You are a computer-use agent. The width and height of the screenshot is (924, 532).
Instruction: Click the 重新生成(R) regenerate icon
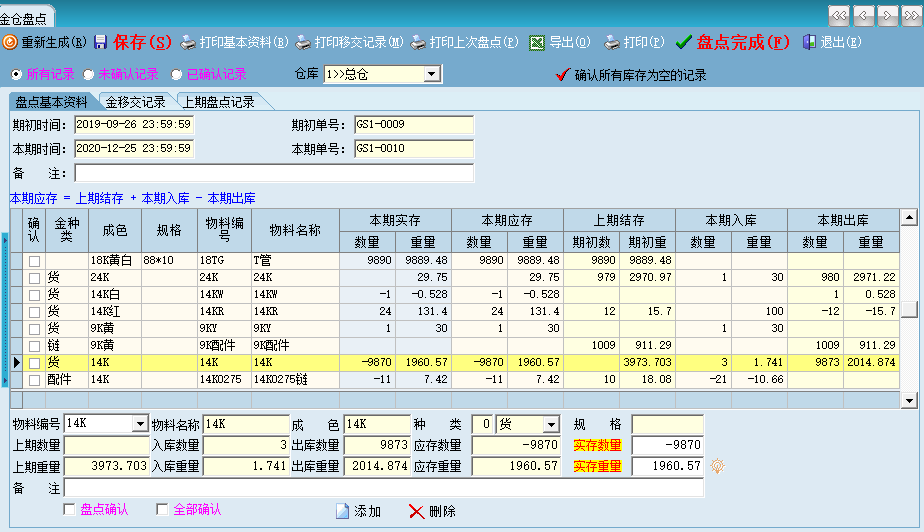click(9, 42)
